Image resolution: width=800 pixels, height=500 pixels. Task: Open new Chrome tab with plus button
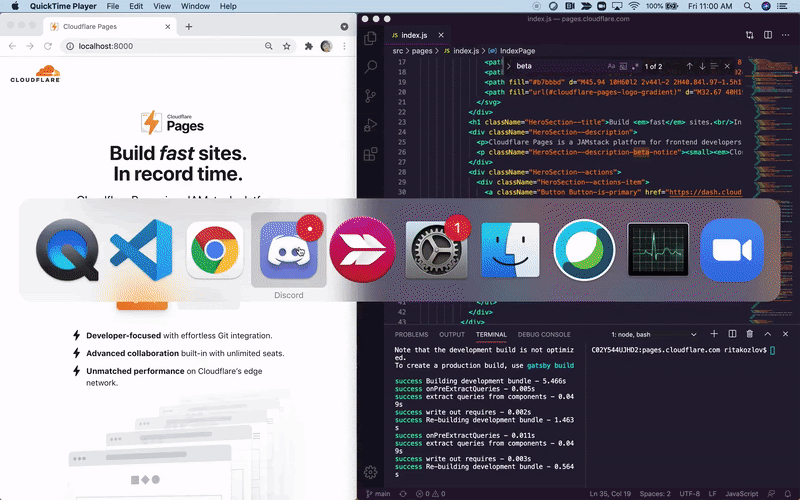(x=189, y=27)
